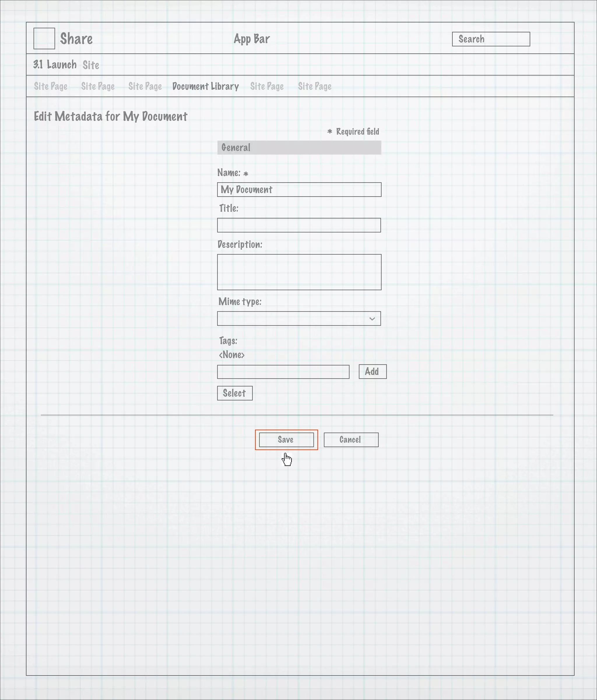Click the Share title in the header
The height and width of the screenshot is (700, 597).
(76, 39)
